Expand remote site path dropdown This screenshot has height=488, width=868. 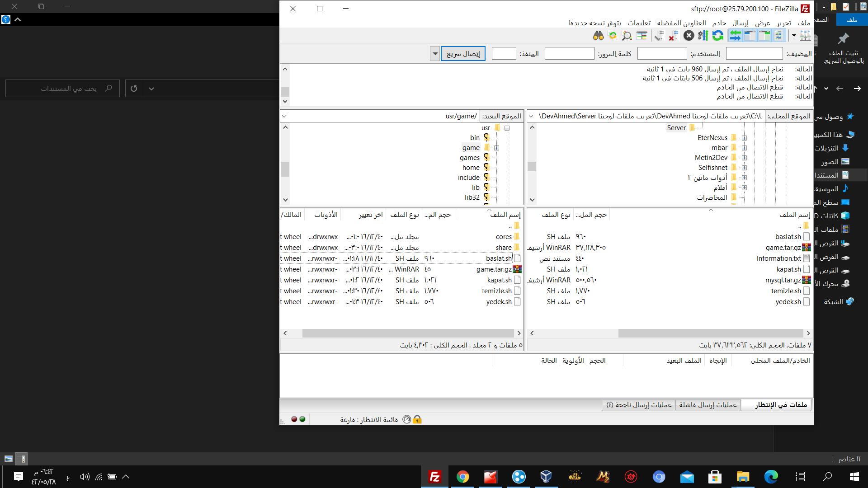point(284,116)
